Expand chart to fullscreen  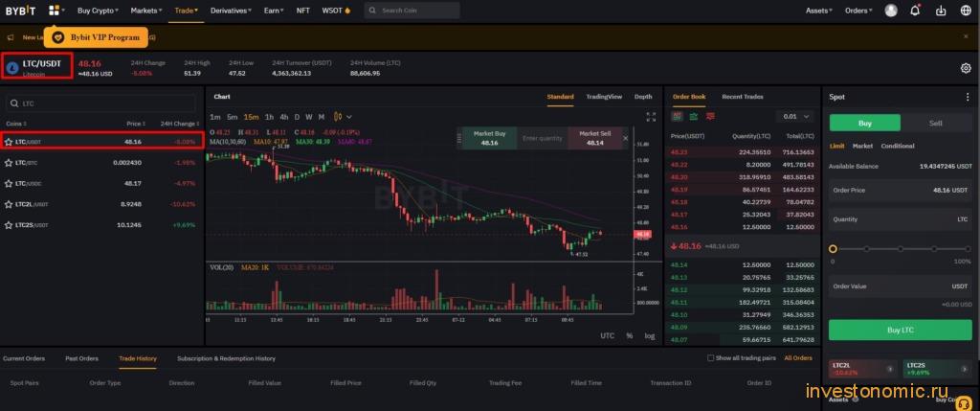point(651,117)
